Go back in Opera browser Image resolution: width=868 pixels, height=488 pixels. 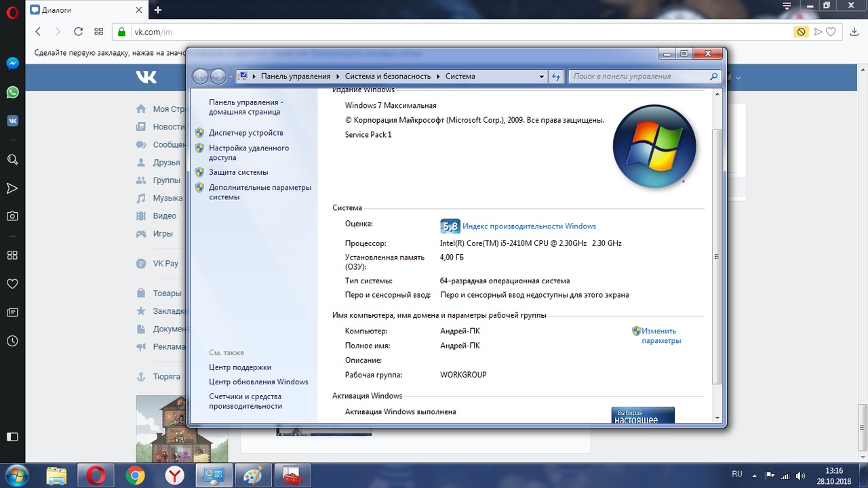point(38,31)
